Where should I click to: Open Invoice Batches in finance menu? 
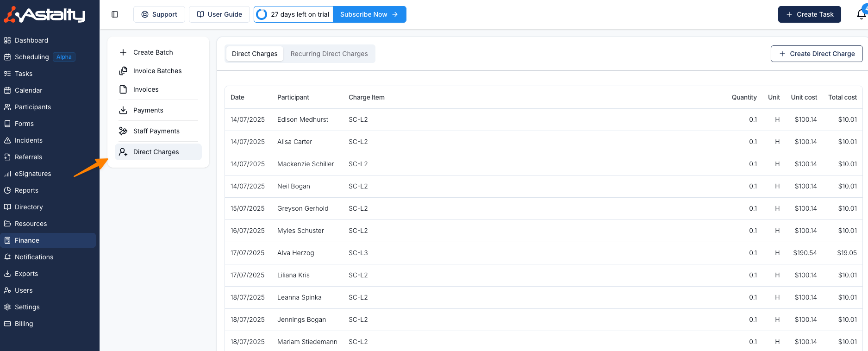pos(157,71)
